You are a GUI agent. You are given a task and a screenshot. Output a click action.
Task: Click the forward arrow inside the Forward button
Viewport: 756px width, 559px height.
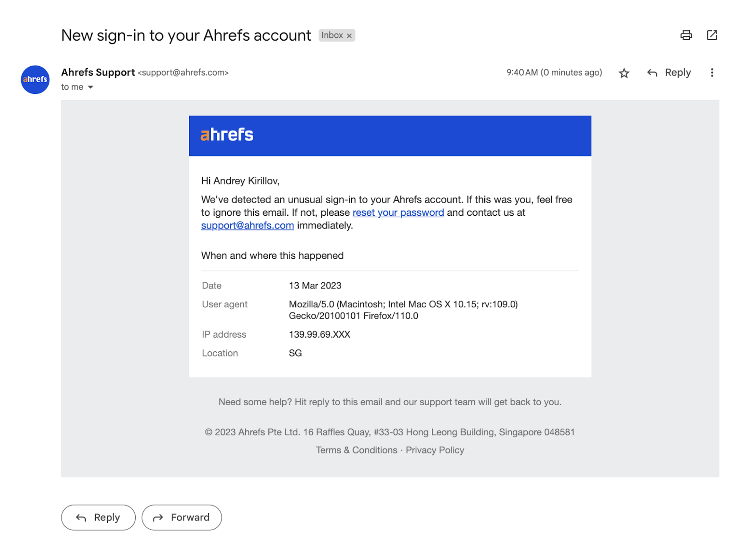pos(158,517)
